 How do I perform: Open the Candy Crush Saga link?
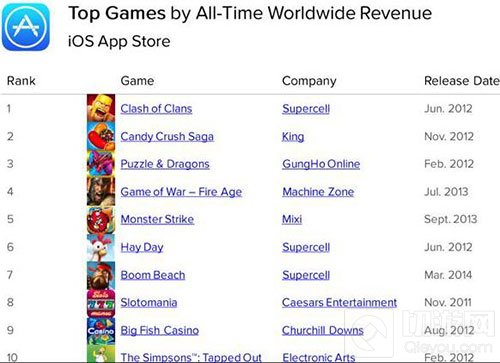(x=167, y=137)
